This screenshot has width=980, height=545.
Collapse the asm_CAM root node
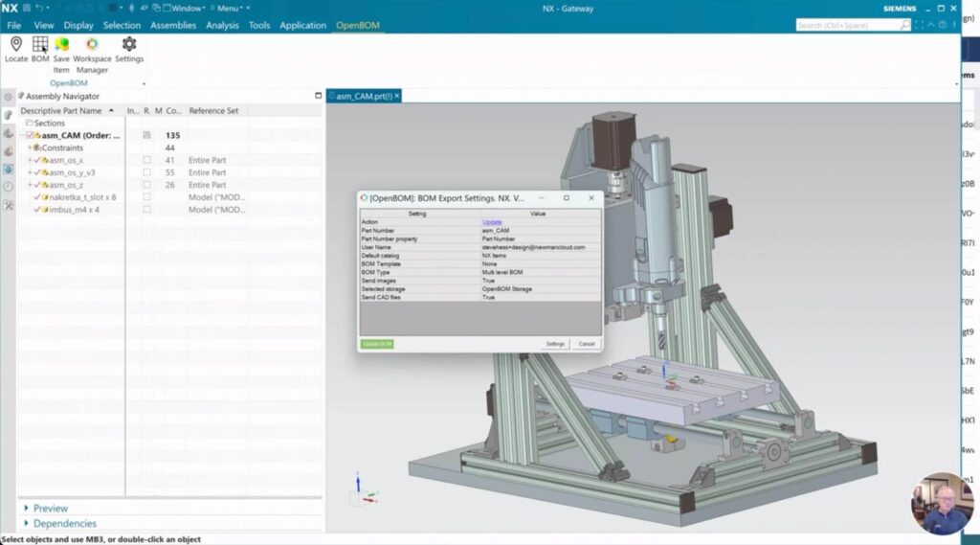(23, 135)
